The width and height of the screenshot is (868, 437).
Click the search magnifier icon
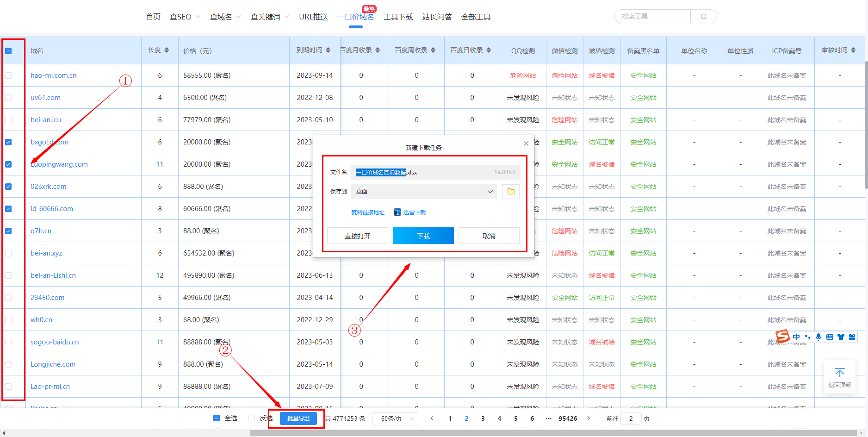click(703, 16)
